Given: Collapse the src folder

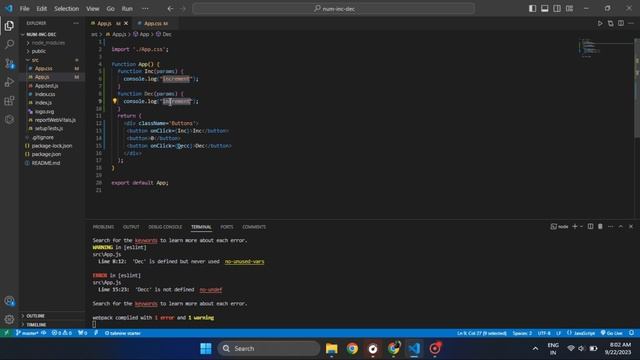Looking at the screenshot, I should pyautogui.click(x=35, y=60).
